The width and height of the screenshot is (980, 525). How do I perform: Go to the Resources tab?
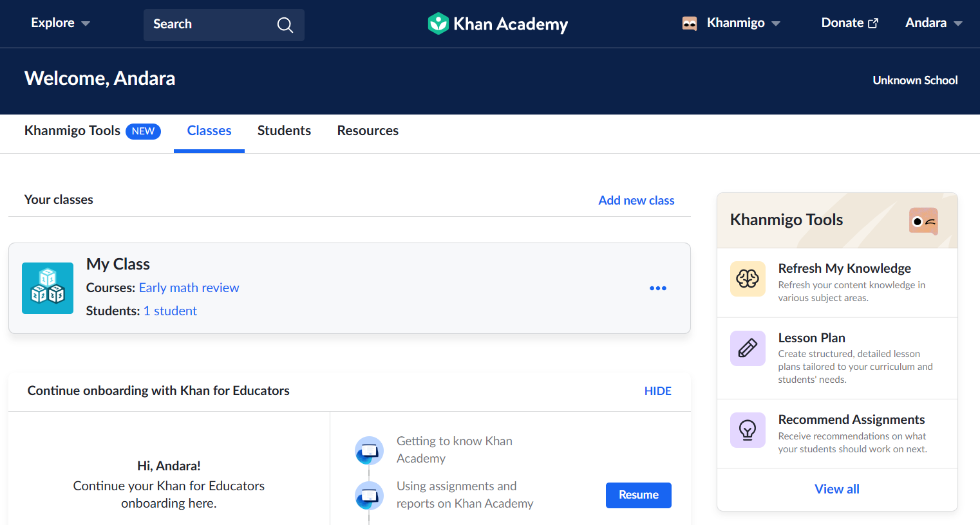(368, 131)
